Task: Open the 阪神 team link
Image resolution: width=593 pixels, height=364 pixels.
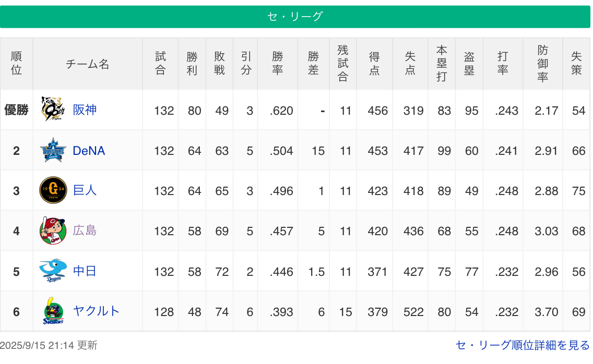Action: [x=85, y=110]
